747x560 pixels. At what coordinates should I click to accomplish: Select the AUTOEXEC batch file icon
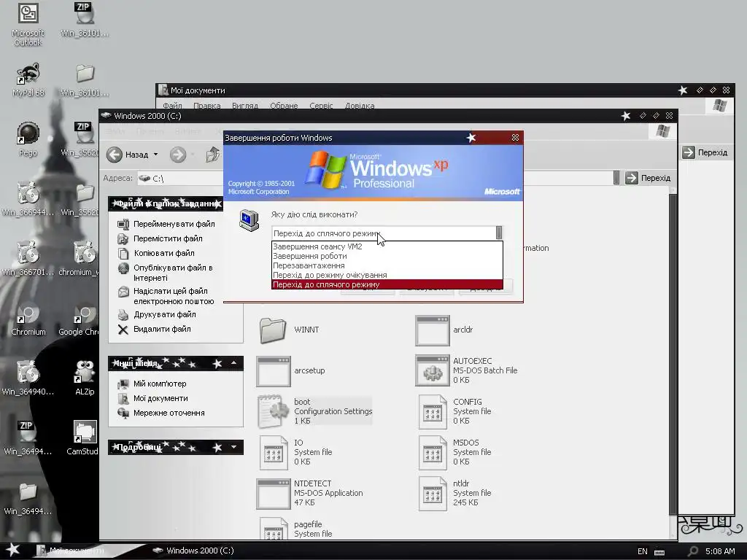432,370
